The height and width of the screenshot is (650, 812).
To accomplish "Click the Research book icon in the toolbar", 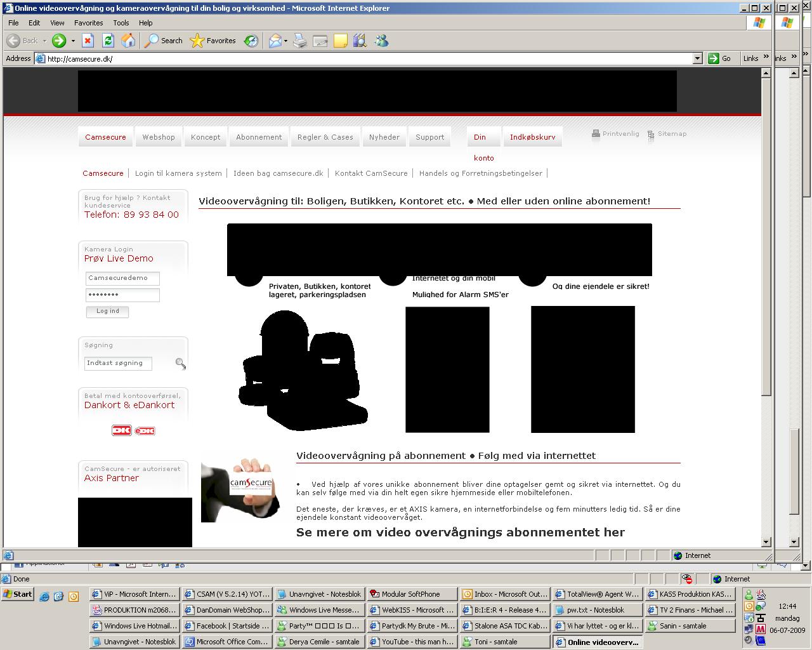I will coord(360,41).
